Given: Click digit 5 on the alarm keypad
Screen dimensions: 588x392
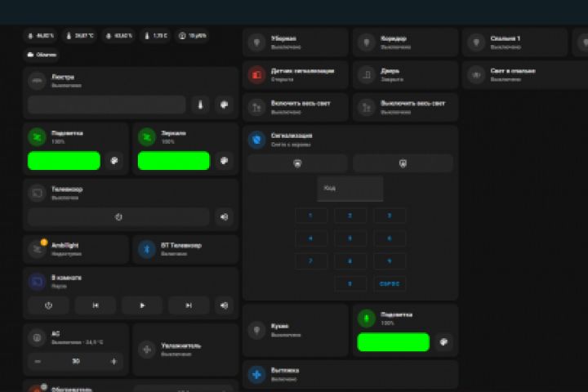Looking at the screenshot, I should (x=350, y=238).
